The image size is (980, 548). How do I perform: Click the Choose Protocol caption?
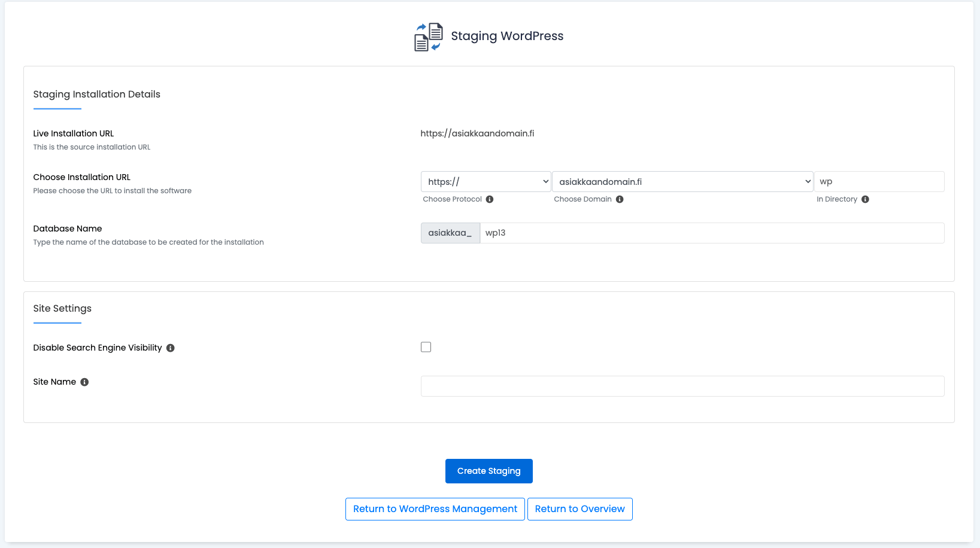coord(453,199)
